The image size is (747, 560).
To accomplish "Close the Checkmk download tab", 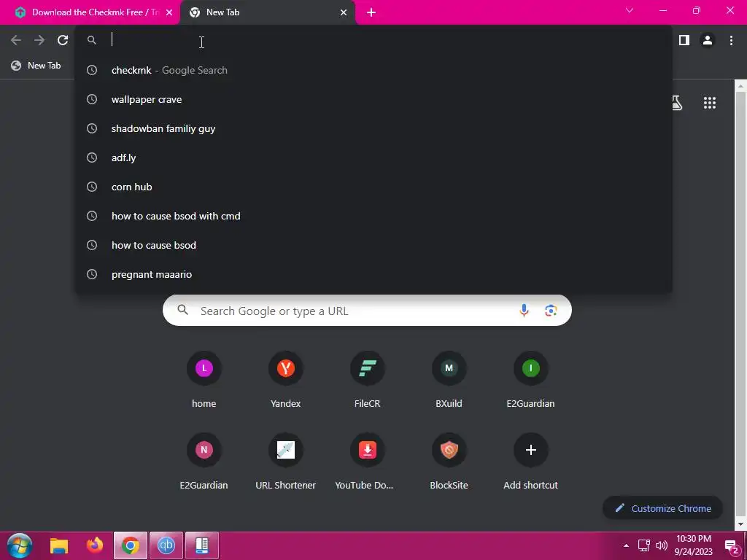I will 169,12.
